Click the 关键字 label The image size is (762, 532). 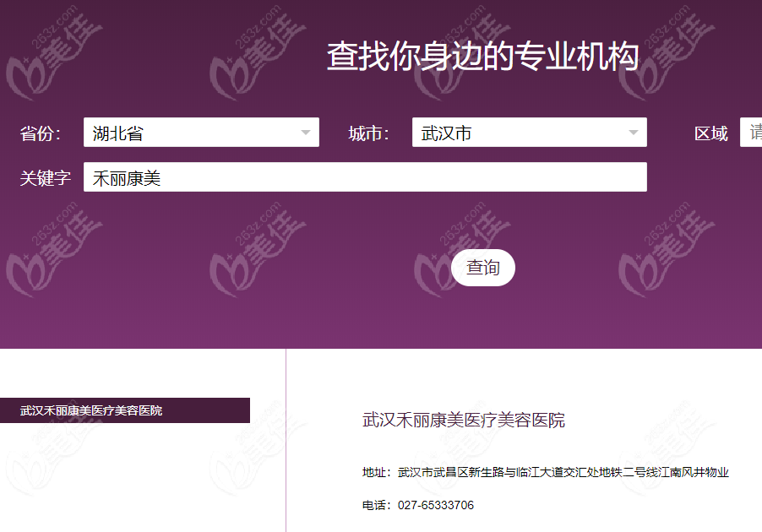pos(45,178)
